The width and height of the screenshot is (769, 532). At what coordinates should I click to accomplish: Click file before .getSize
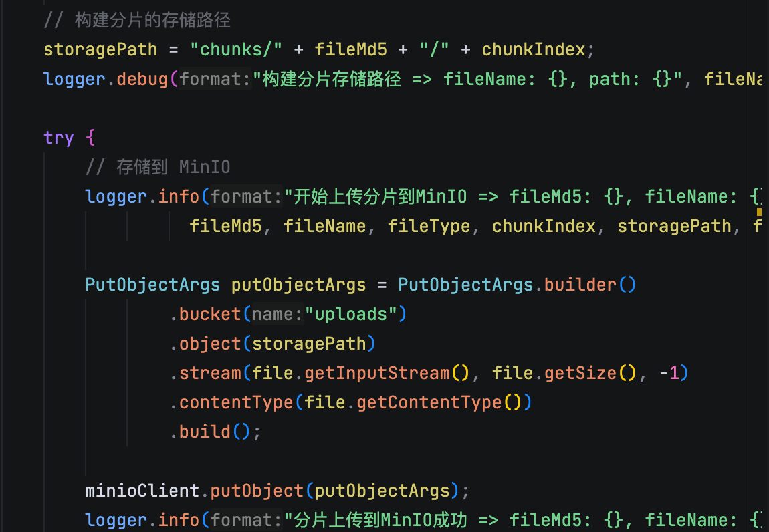[x=512, y=373]
